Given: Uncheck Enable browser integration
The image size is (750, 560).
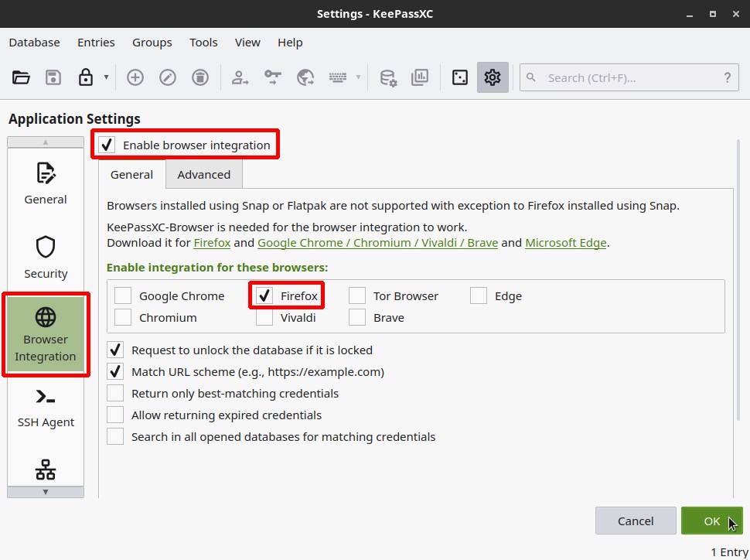Looking at the screenshot, I should click(x=107, y=145).
